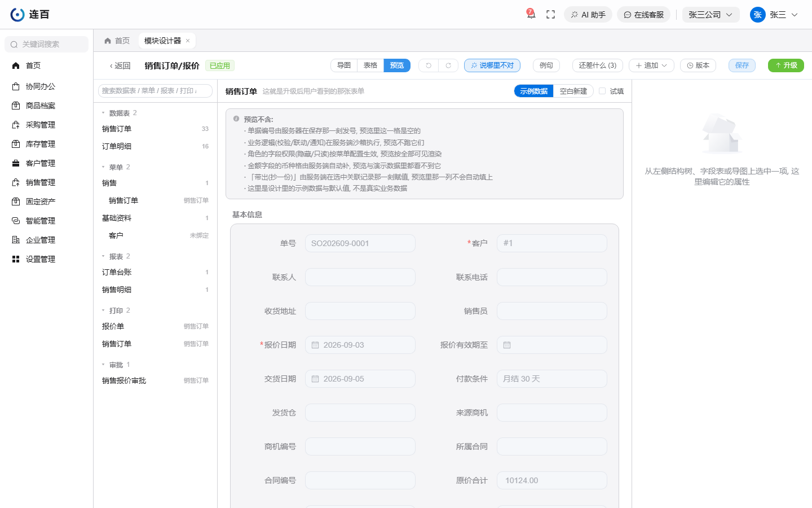Click the redo arrow icon
Image resolution: width=812 pixels, height=508 pixels.
tap(448, 65)
